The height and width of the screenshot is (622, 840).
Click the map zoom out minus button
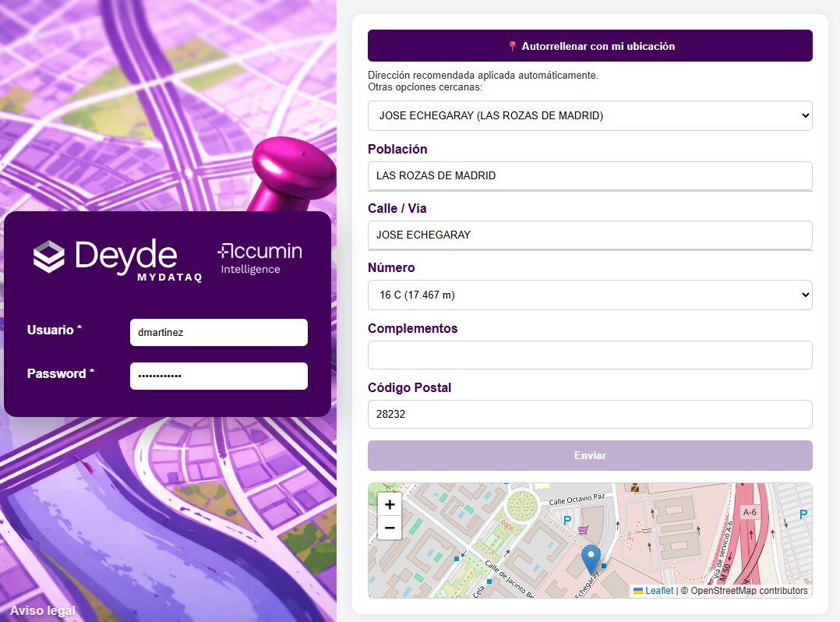390,528
